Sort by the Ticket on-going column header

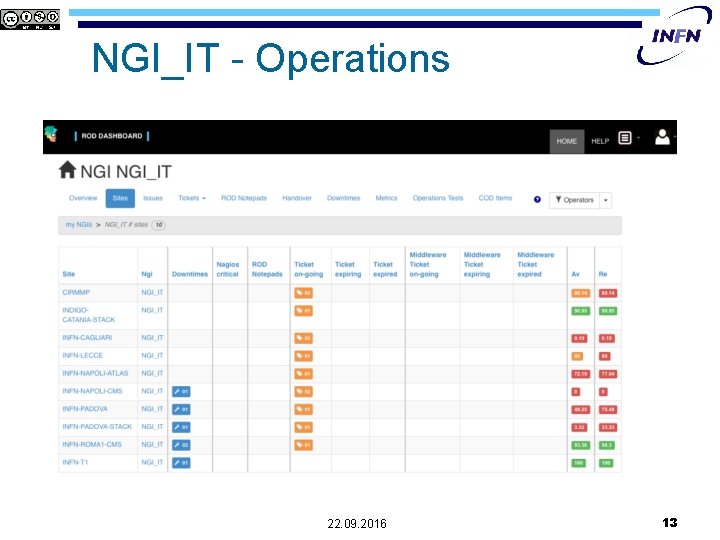point(309,270)
